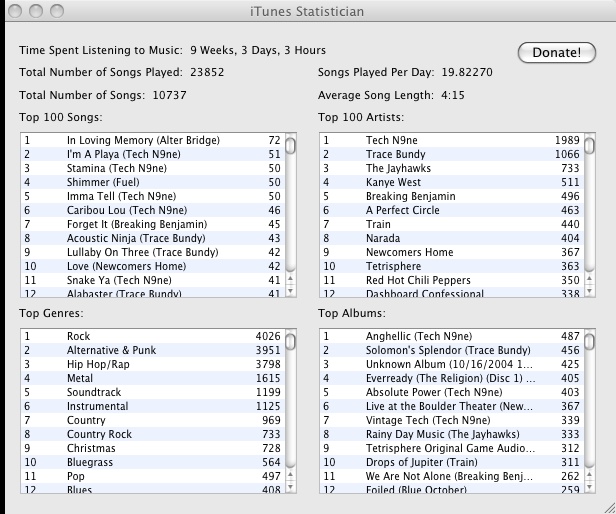The height and width of the screenshot is (514, 616).
Task: Select song Shimmer (Fuel)
Action: pyautogui.click(x=153, y=182)
